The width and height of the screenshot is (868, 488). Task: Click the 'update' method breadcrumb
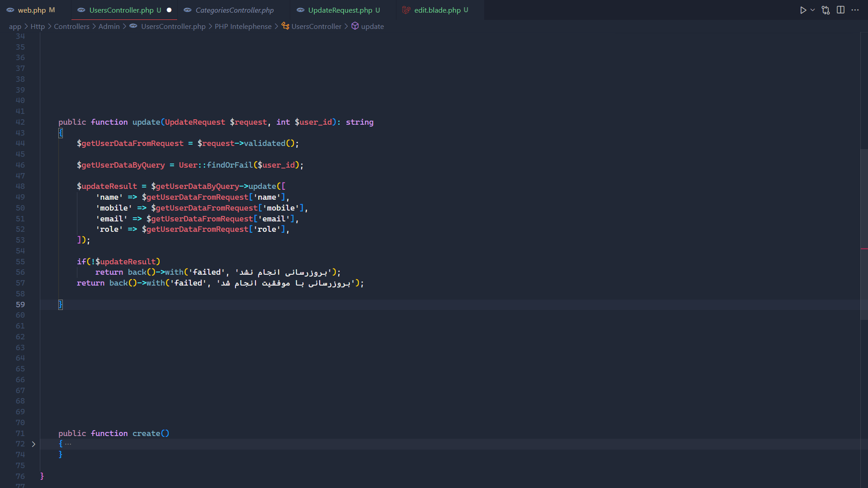(373, 27)
